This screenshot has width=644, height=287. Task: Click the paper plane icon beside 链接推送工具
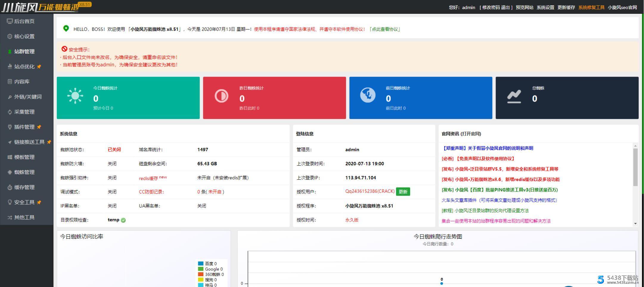[10, 142]
